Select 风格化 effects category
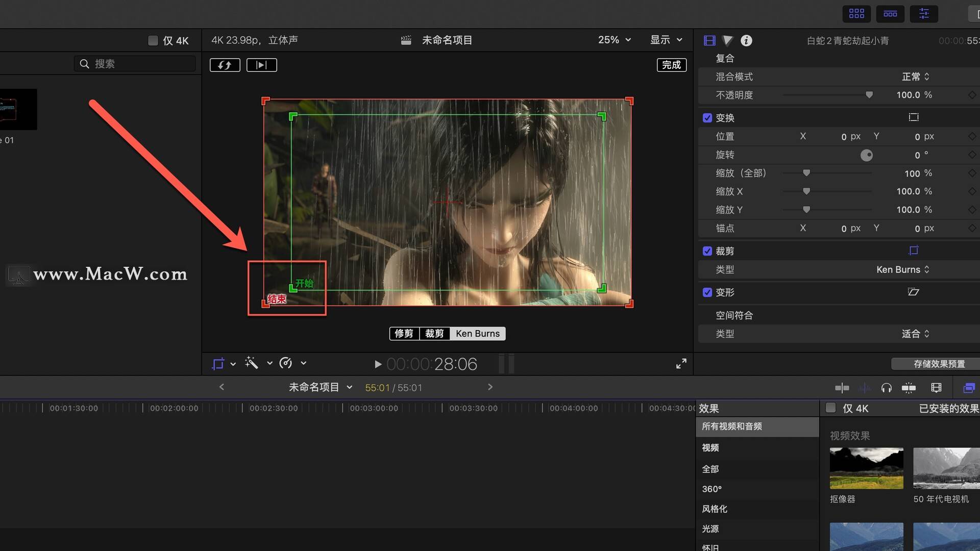The image size is (980, 551). 715,509
